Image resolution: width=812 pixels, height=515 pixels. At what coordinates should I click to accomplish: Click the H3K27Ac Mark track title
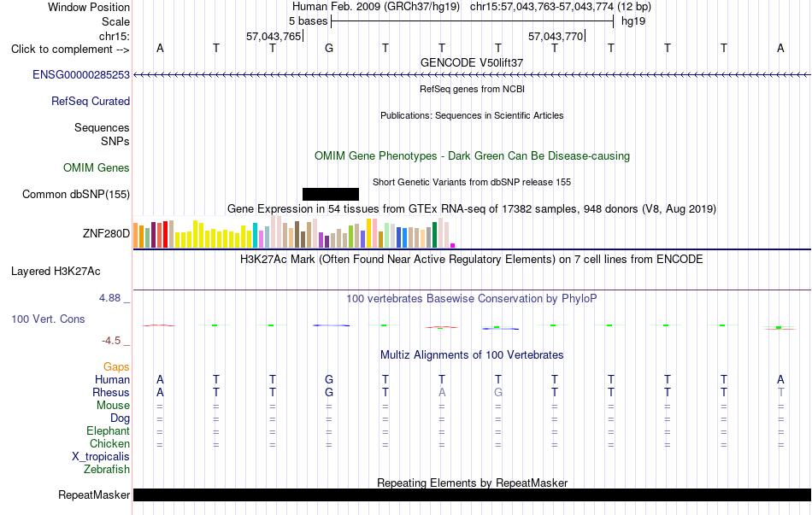click(472, 259)
